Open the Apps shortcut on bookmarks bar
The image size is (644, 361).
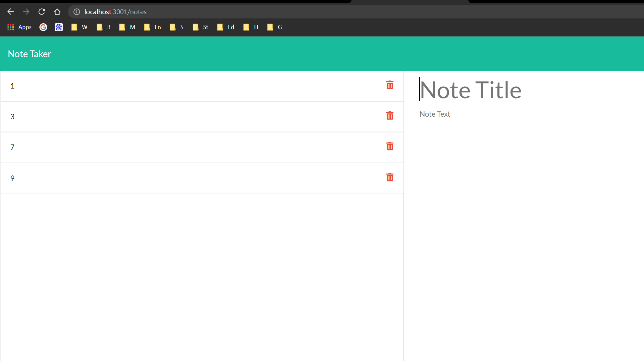point(19,27)
